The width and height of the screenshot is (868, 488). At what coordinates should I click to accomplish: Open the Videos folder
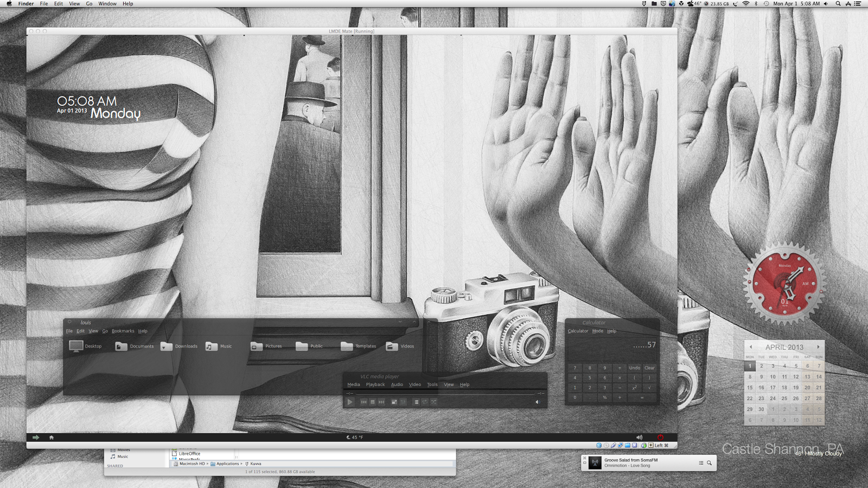(x=392, y=346)
